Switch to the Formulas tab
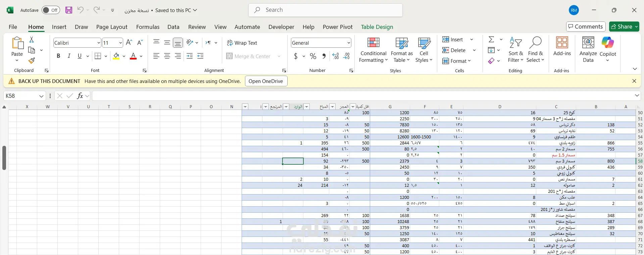644x255 pixels. point(148,27)
